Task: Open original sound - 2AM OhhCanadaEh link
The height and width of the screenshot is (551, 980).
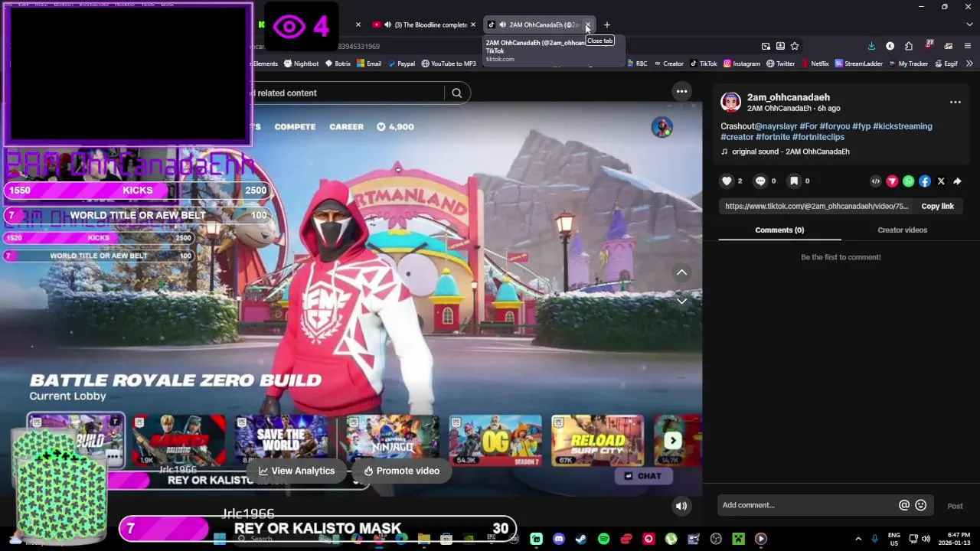Action: [791, 152]
